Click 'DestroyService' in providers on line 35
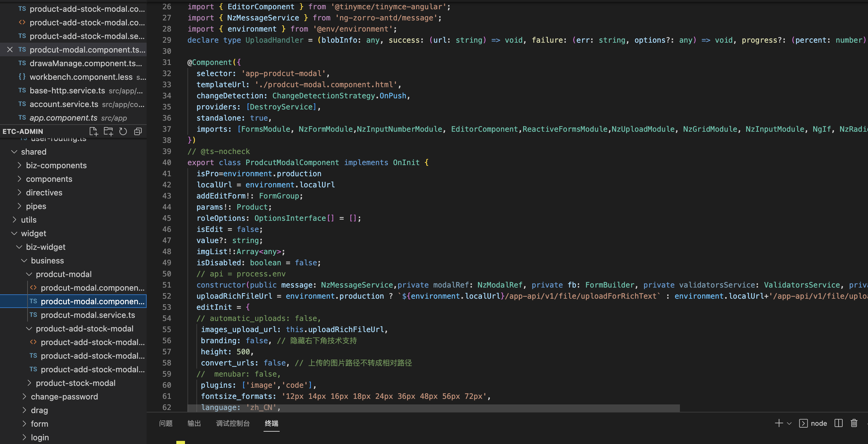This screenshot has width=868, height=444. (281, 107)
